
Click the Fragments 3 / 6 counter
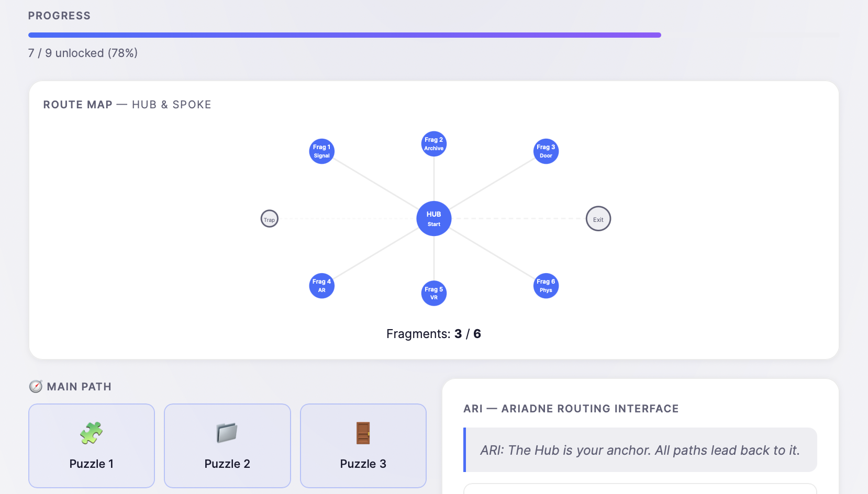[433, 334]
